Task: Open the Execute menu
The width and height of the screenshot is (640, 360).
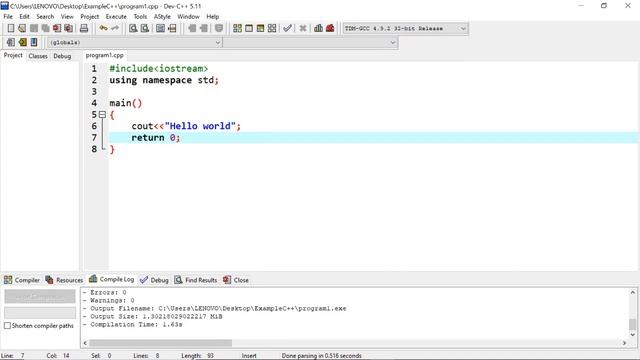Action: [x=116, y=16]
